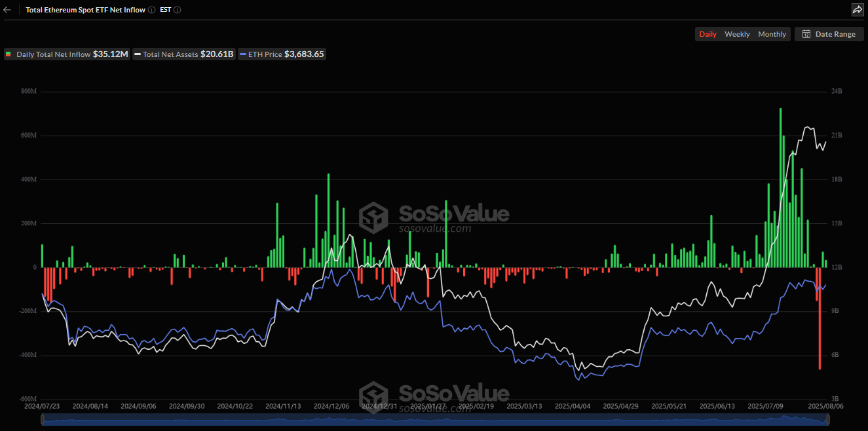Hide the ETH Price series
The height and width of the screenshot is (431, 868).
tap(282, 54)
